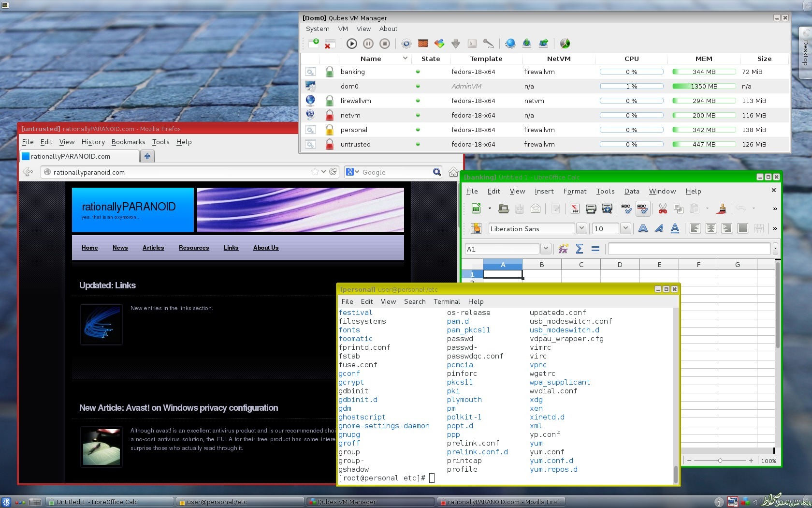Select the untrusted VM row in Qubes Manager
Viewport: 812px width, 508px height.
pos(545,144)
